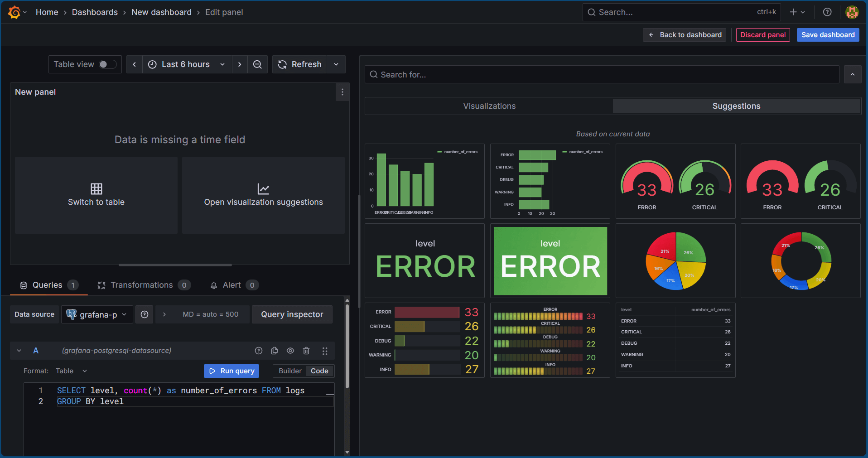Select the Visualizations tab

(x=489, y=106)
